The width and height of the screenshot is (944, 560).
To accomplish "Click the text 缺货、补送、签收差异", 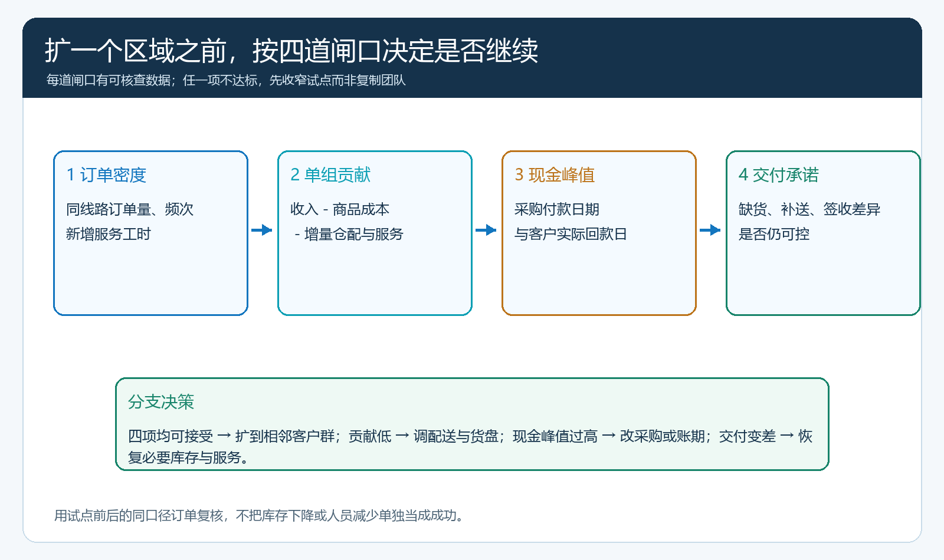I will (809, 209).
